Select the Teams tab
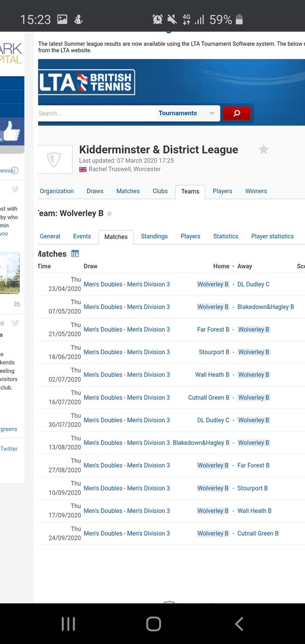 pos(190,192)
